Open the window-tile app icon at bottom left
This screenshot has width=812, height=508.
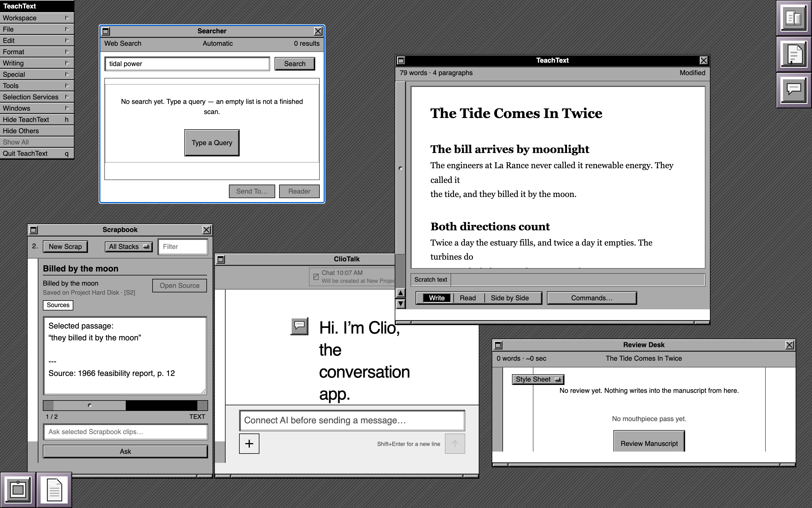click(x=18, y=490)
